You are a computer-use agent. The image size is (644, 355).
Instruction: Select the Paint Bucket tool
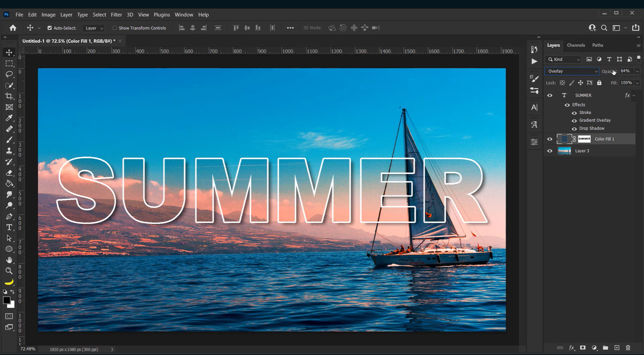(9, 184)
